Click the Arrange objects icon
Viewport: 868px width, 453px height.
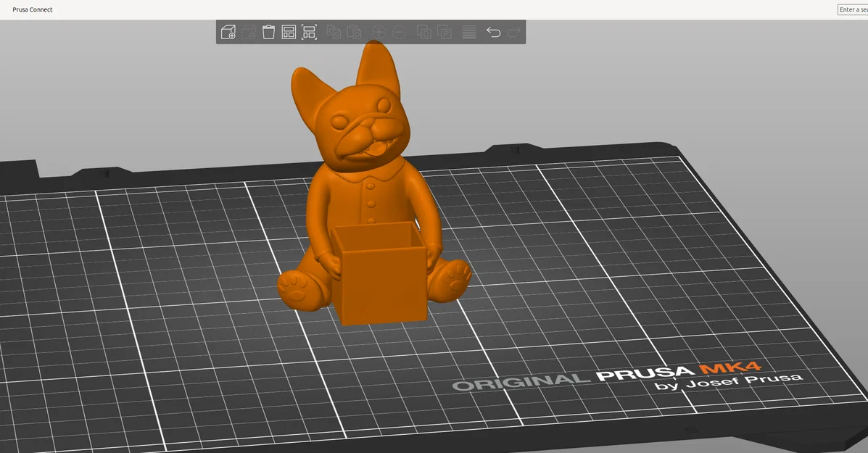(x=289, y=32)
